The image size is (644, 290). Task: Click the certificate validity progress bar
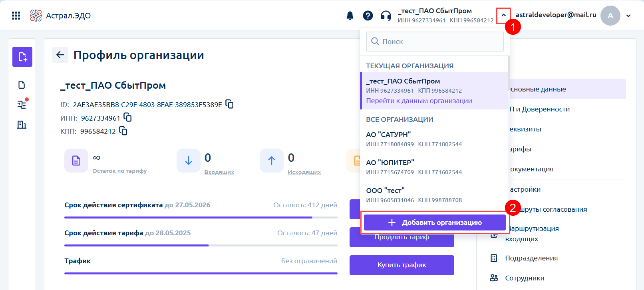pyautogui.click(x=201, y=217)
